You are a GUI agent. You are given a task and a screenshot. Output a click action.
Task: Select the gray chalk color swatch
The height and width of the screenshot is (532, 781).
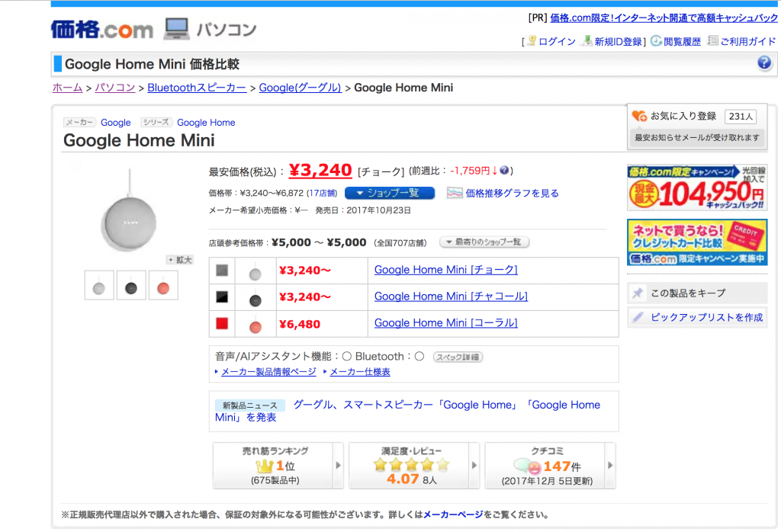pyautogui.click(x=222, y=271)
